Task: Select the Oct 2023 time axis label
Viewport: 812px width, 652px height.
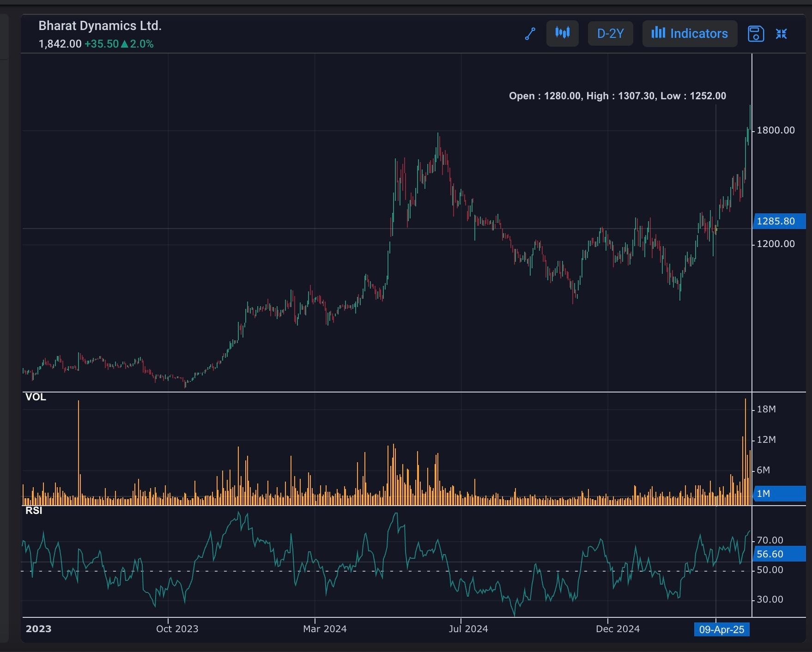Action: pos(177,629)
